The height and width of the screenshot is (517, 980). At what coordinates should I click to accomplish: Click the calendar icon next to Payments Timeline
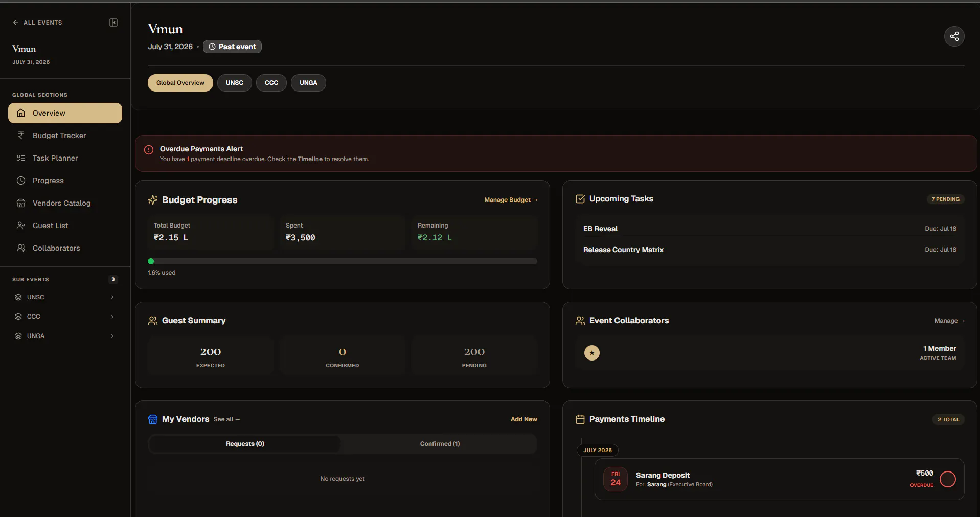click(580, 419)
